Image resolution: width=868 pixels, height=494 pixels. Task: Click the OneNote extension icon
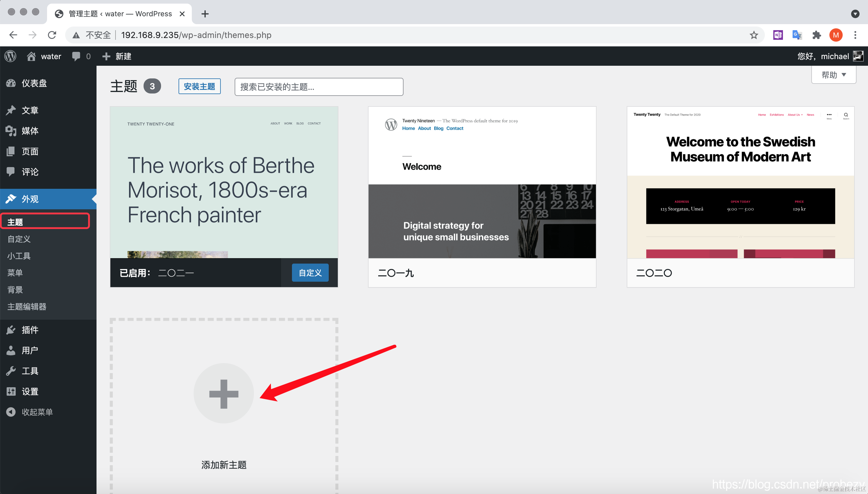tap(778, 35)
